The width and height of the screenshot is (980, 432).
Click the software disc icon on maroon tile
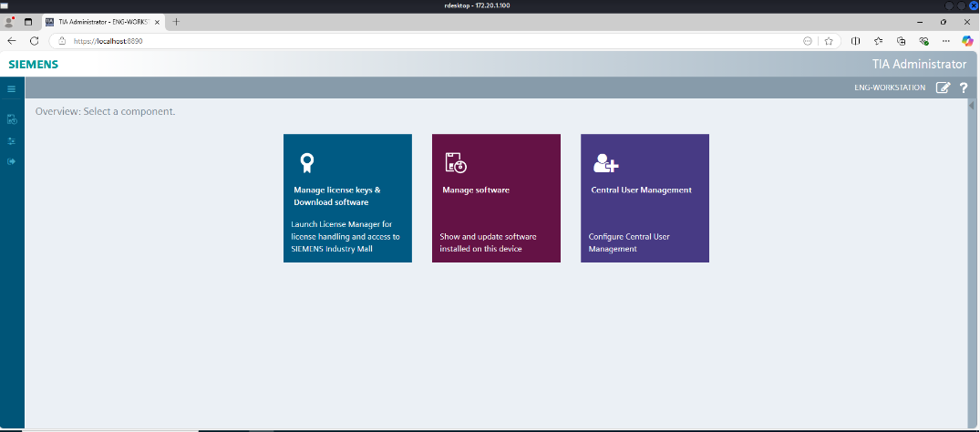[456, 162]
